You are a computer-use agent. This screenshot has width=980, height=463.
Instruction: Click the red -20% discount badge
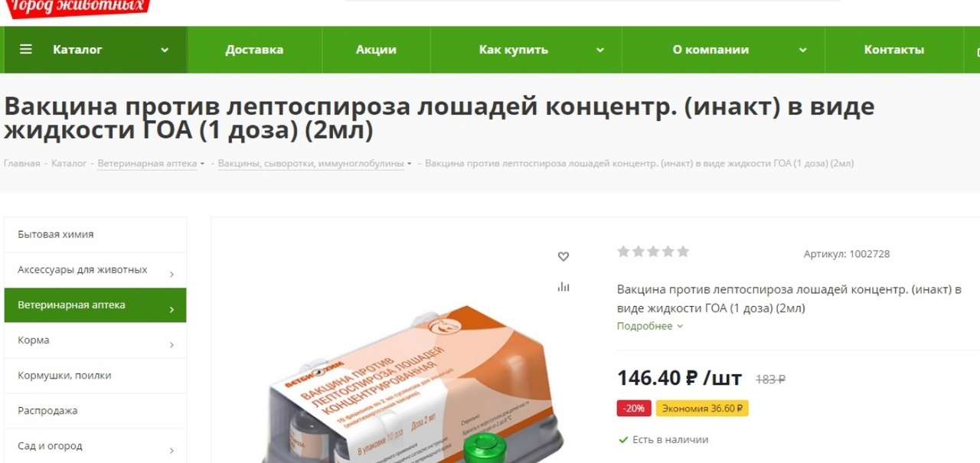[x=634, y=409]
